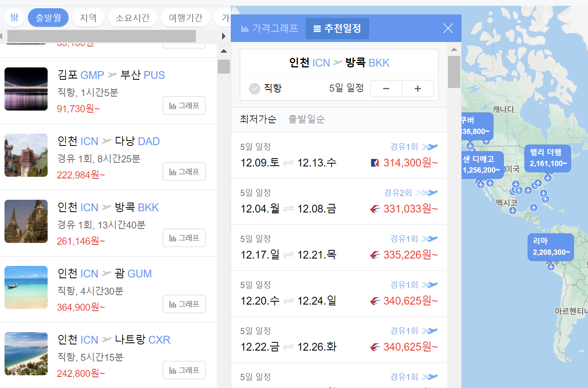Select the 여행기간 filter chip
Viewport: 588px width, 388px height.
186,18
